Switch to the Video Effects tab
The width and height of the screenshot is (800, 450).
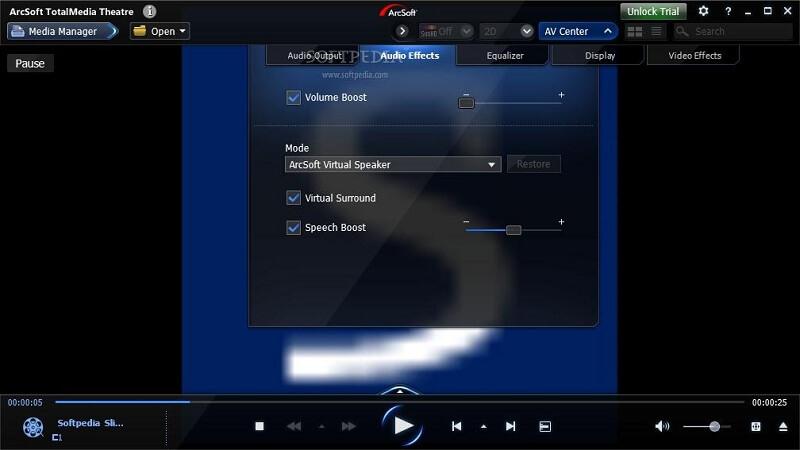pyautogui.click(x=694, y=55)
